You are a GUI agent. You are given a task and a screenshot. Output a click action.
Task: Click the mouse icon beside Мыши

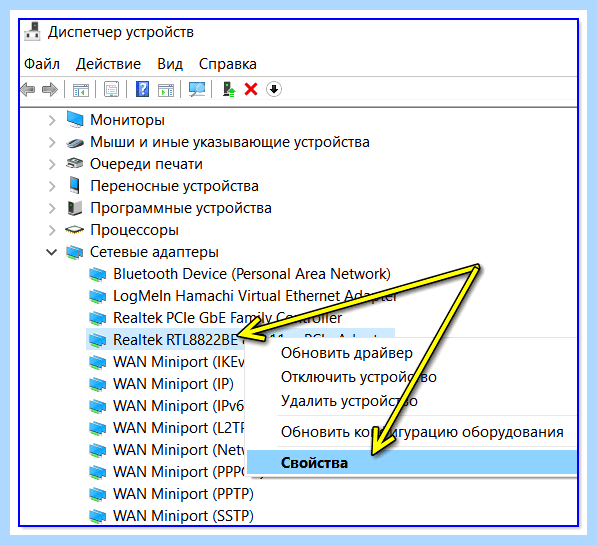(x=75, y=143)
